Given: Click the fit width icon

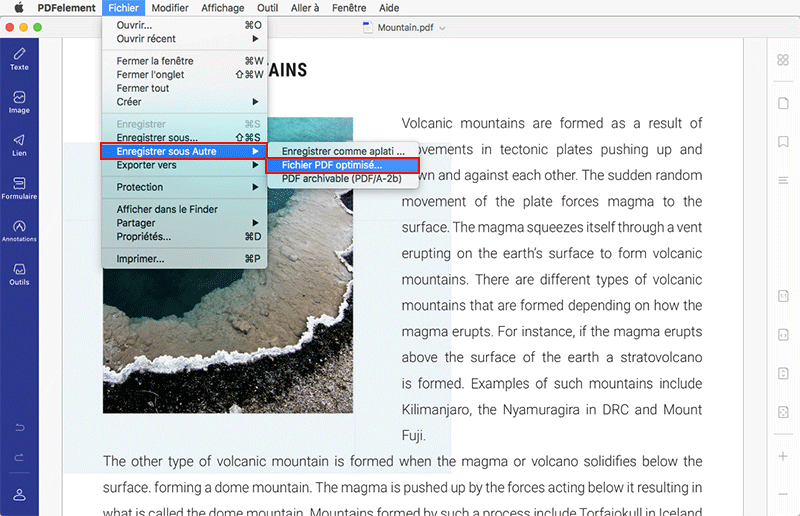Looking at the screenshot, I should (x=783, y=335).
